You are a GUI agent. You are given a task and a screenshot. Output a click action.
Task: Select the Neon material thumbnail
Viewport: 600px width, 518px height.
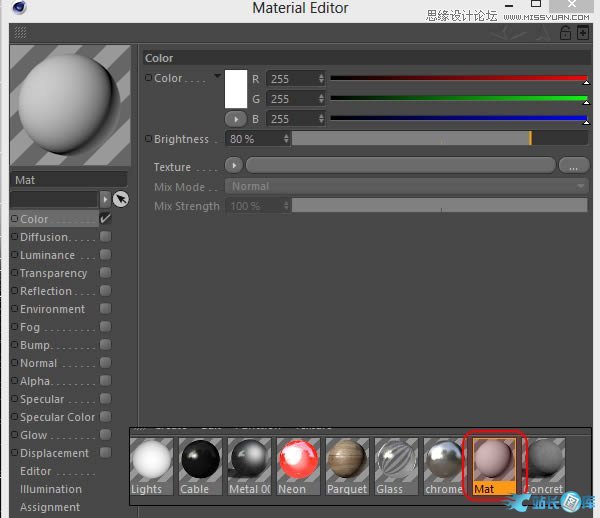(298, 466)
